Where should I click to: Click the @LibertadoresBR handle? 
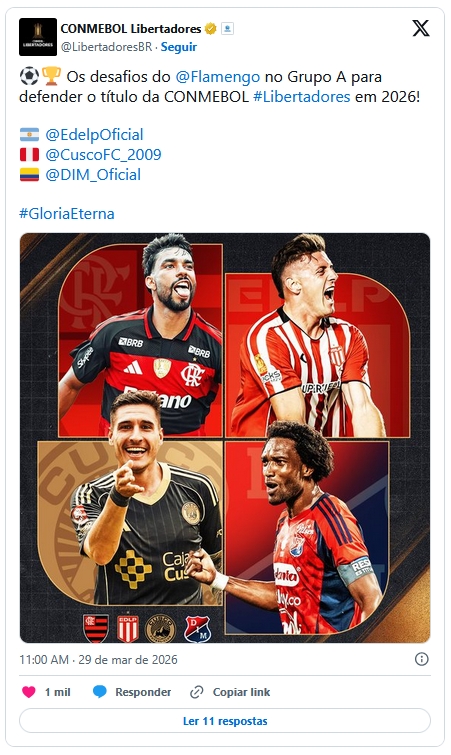click(106, 47)
